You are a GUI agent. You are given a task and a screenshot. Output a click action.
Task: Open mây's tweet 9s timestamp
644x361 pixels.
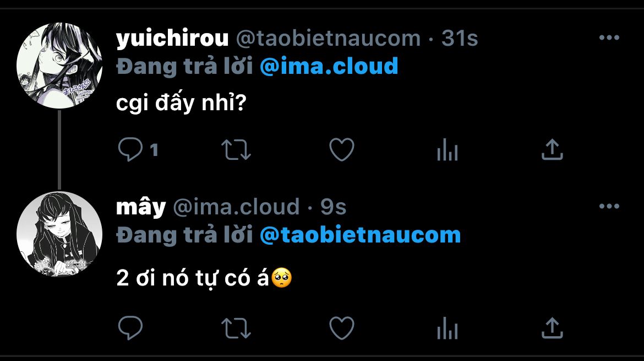[x=334, y=207]
